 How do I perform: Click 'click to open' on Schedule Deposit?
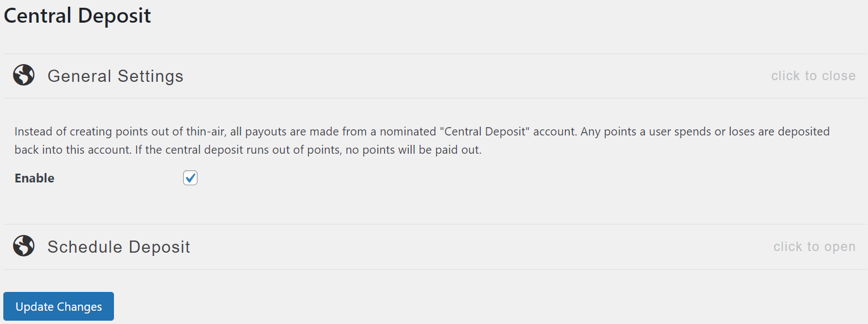pyautogui.click(x=814, y=247)
